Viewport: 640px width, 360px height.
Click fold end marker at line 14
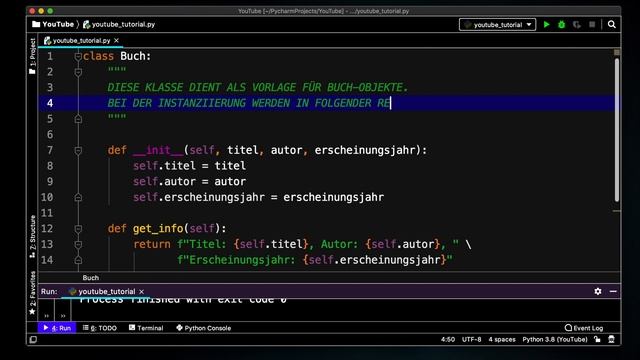pos(78,260)
